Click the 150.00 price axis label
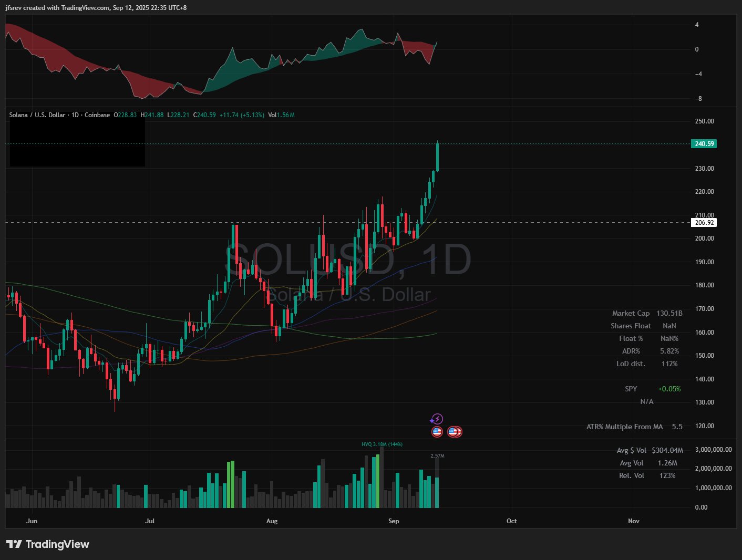This screenshot has height=560, width=742. 704,356
